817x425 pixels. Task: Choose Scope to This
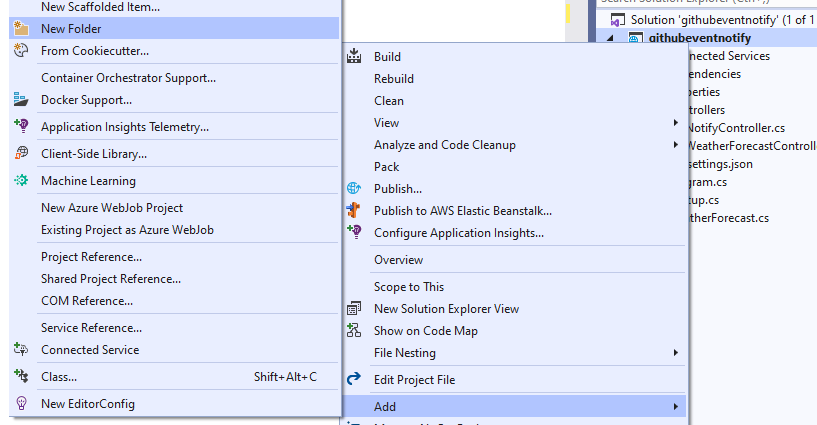514,286
